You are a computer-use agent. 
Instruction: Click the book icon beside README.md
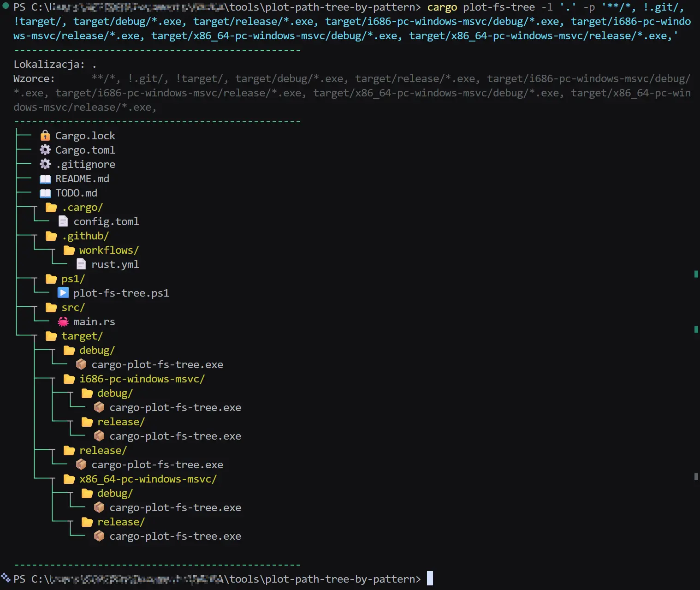click(x=45, y=179)
